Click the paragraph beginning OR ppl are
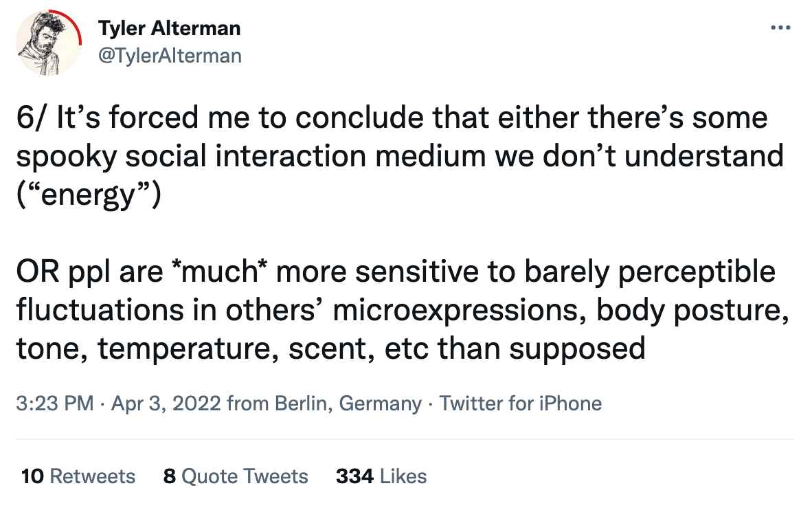 (x=403, y=310)
